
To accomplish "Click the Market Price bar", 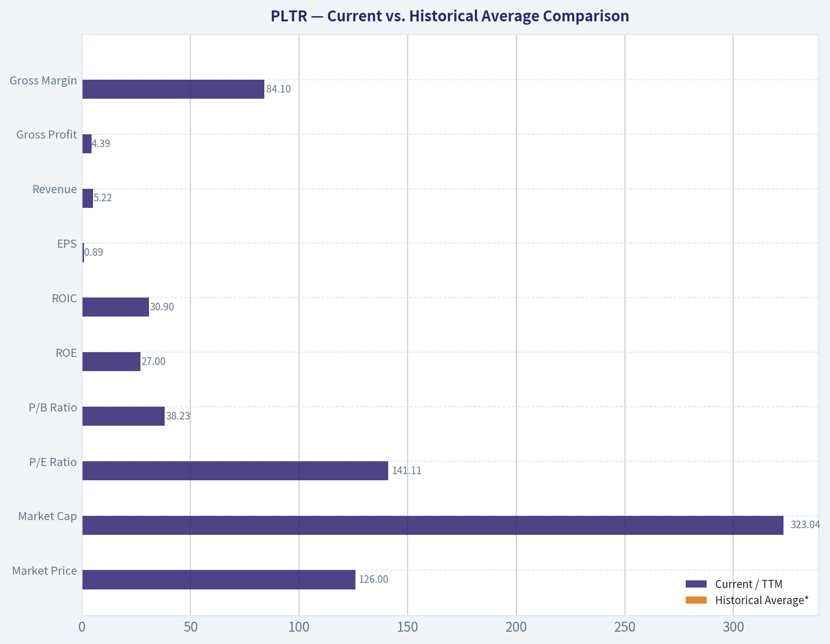I will click(219, 579).
